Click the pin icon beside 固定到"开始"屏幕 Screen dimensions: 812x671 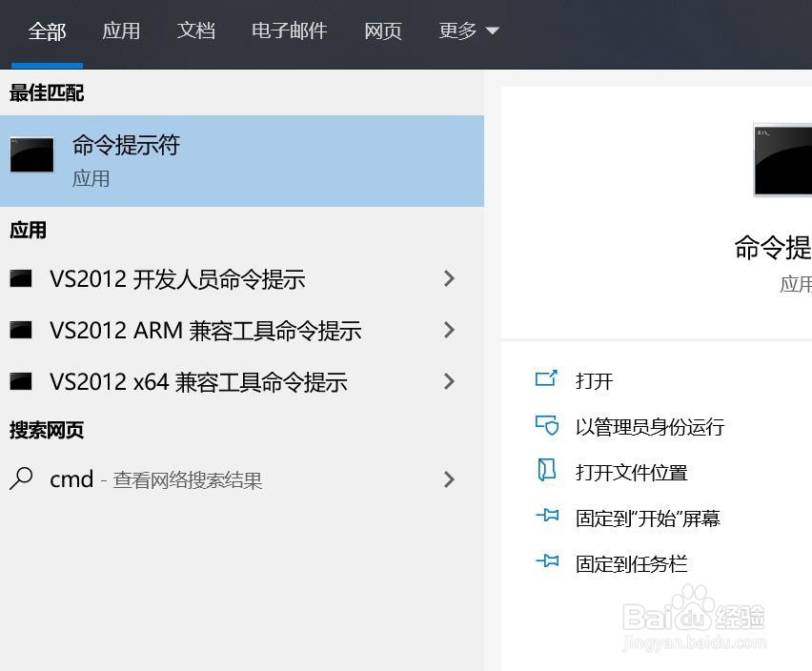547,515
